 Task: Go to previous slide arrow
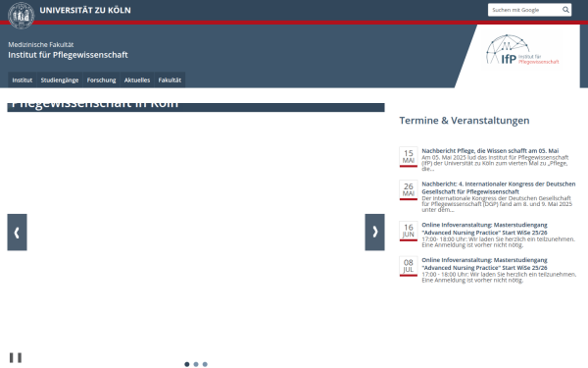point(17,232)
